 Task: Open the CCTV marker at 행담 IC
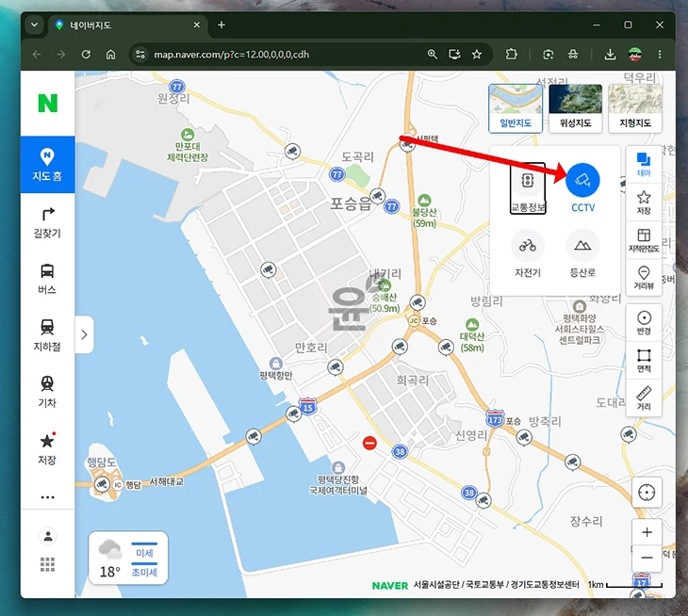tap(102, 484)
